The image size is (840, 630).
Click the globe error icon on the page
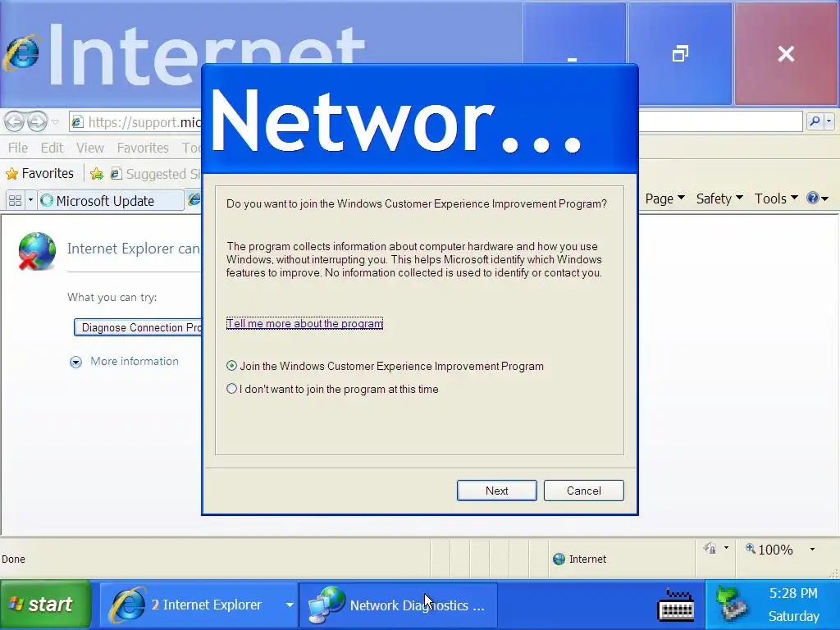click(37, 251)
